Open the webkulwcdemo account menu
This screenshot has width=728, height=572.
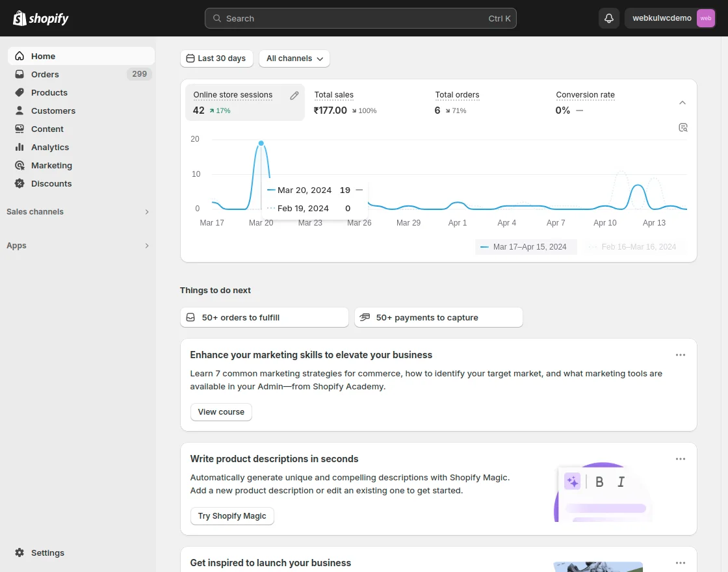pos(669,18)
